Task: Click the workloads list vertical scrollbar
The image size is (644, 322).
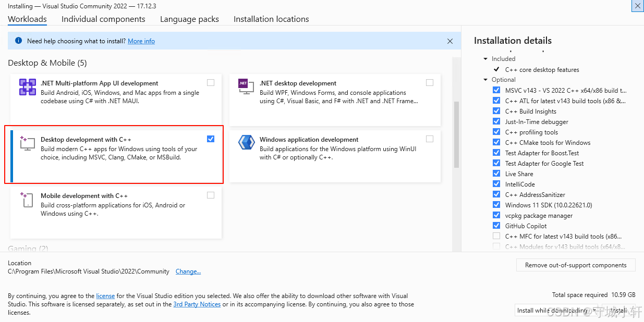Action: (456, 134)
